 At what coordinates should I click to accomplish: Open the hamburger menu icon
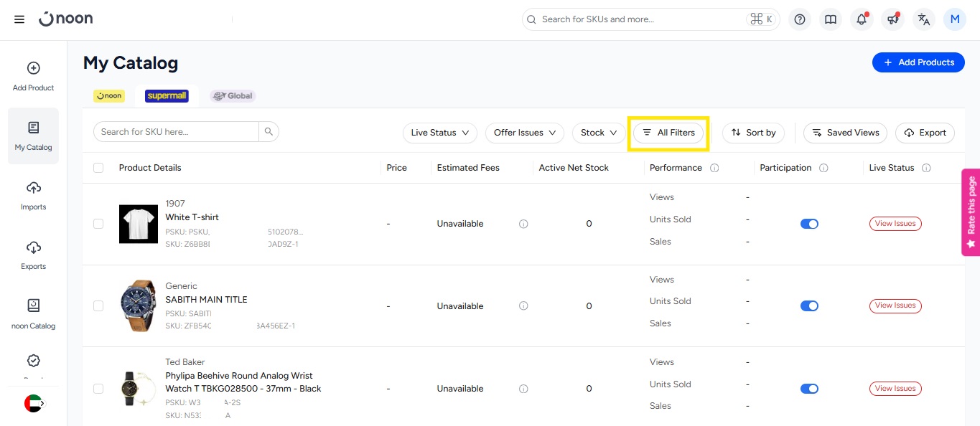[19, 19]
